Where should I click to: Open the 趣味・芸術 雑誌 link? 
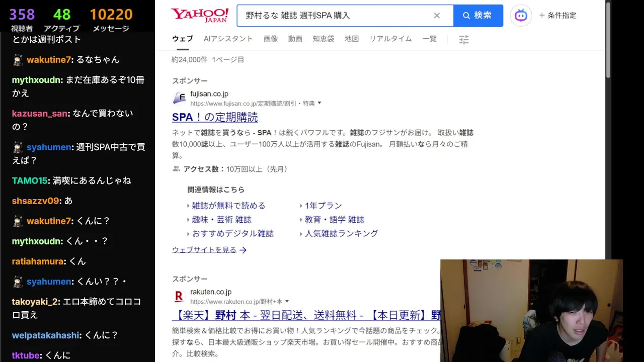pyautogui.click(x=221, y=220)
